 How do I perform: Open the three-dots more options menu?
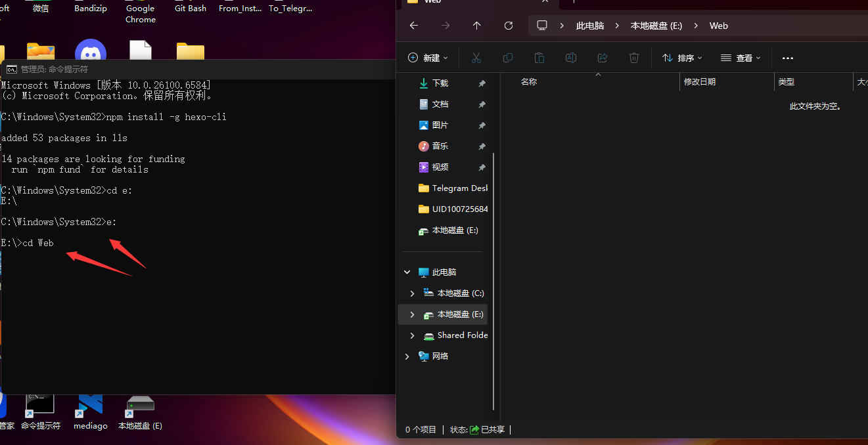[788, 58]
